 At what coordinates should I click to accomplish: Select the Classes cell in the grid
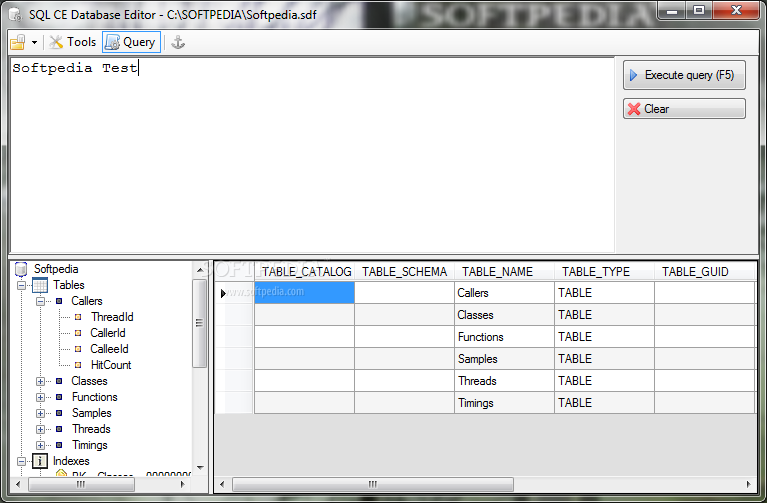504,315
